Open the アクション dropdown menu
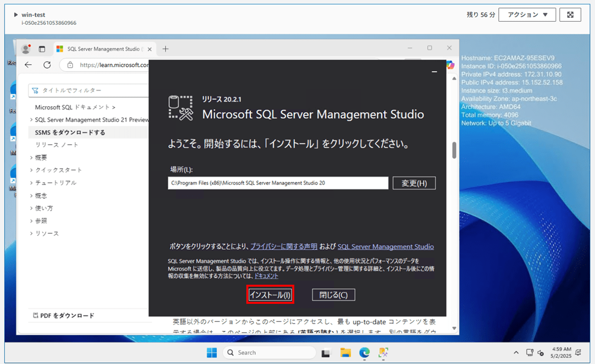 click(x=527, y=15)
